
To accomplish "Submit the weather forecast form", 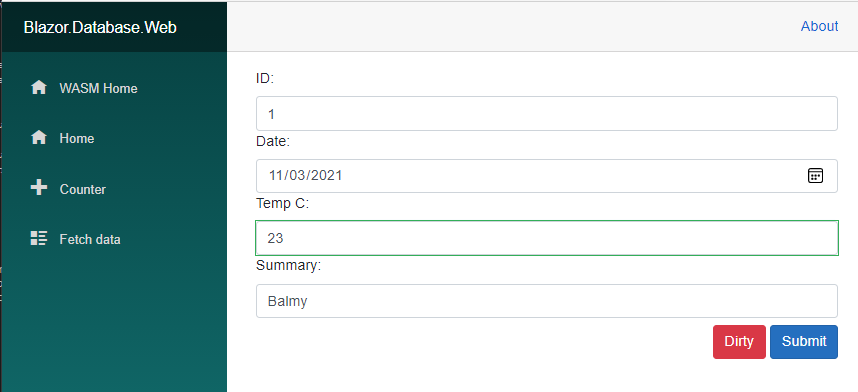I will [804, 342].
